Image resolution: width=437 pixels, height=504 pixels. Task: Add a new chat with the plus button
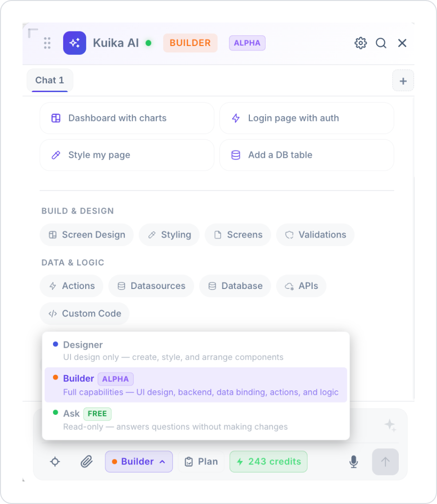coord(403,81)
